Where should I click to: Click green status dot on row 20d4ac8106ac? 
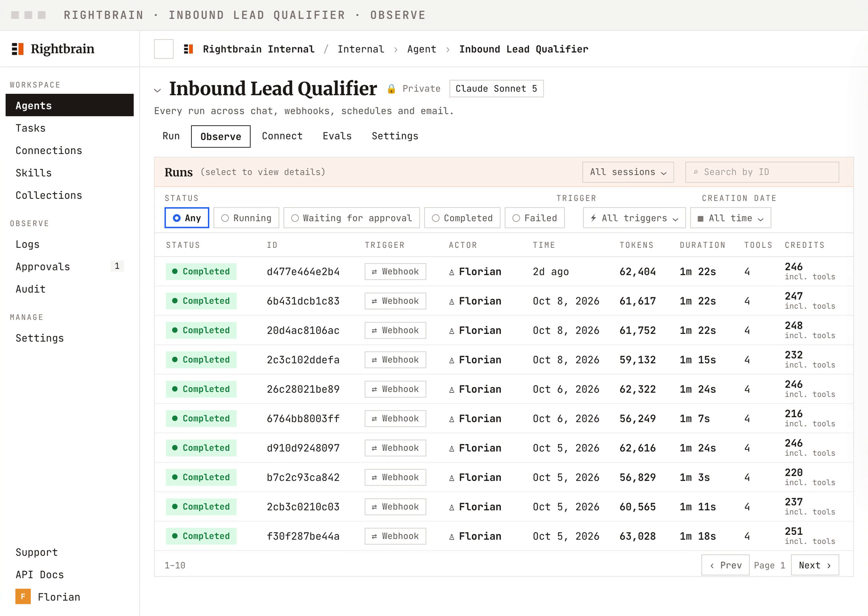tap(175, 330)
